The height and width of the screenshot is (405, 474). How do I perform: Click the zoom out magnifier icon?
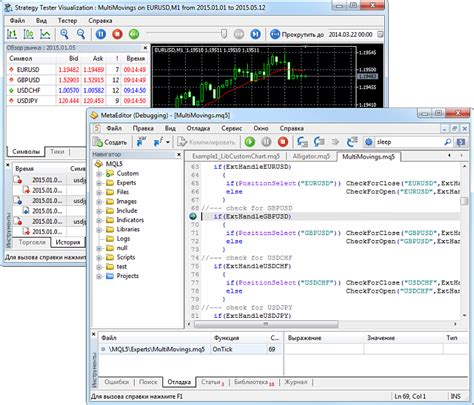[81, 34]
